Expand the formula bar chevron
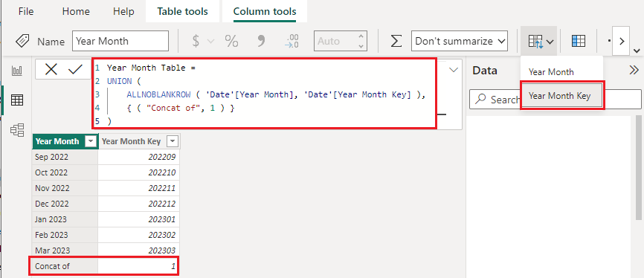The height and width of the screenshot is (278, 644). [x=454, y=70]
